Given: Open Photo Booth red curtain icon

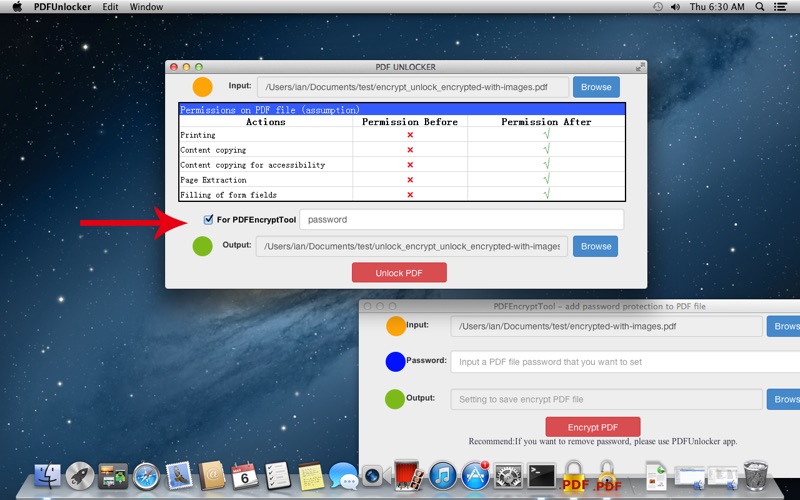Looking at the screenshot, I should (x=407, y=476).
